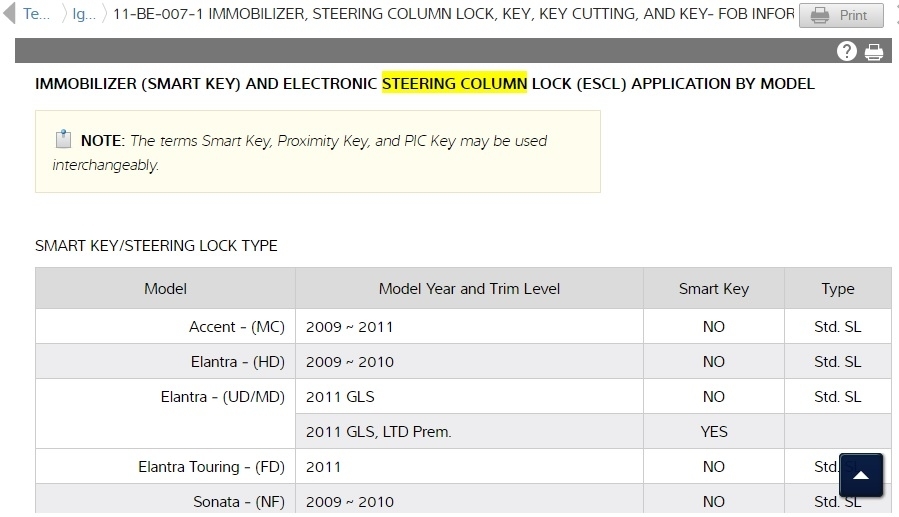This screenshot has height=517, width=899.
Task: Click the Model column header
Action: pos(165,289)
